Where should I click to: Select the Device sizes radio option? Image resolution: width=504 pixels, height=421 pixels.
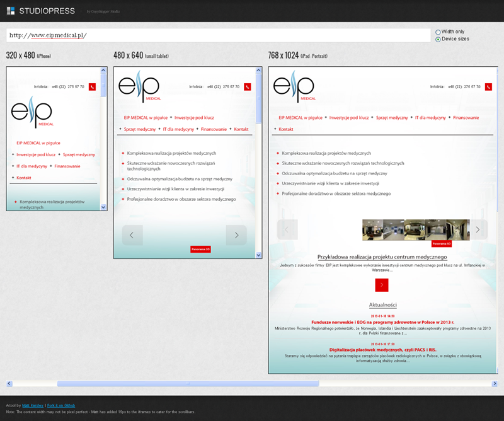click(x=438, y=39)
